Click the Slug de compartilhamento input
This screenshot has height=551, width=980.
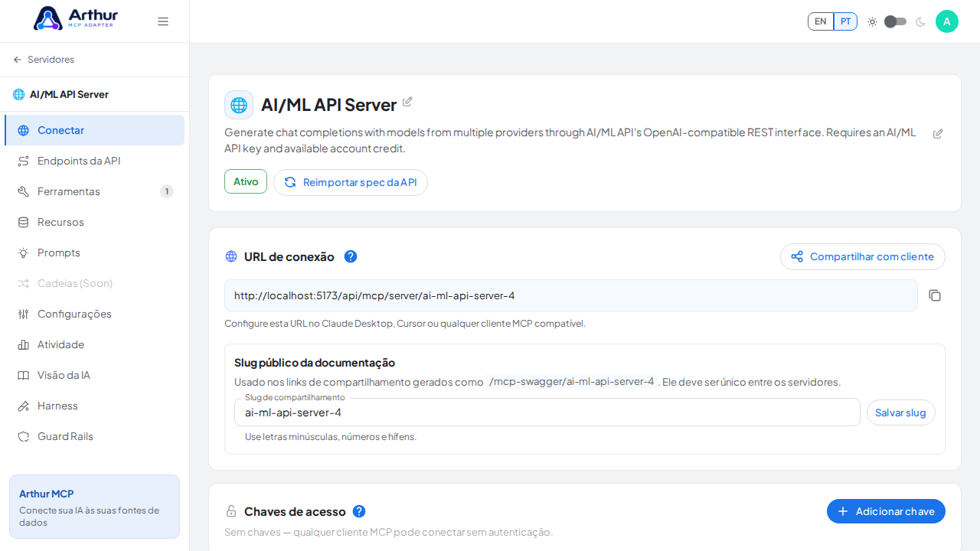tap(547, 412)
